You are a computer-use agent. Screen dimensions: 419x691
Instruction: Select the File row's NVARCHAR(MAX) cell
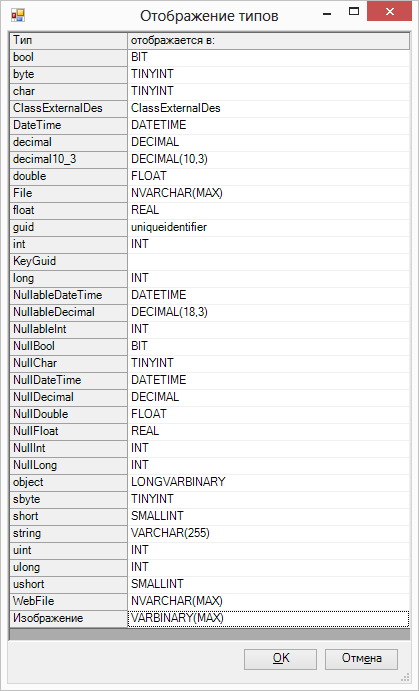coord(268,193)
